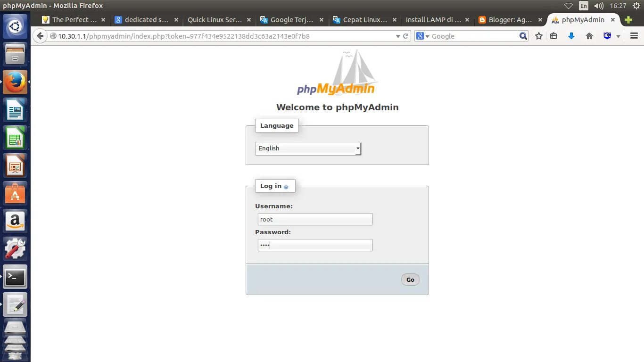Focus the Username field
This screenshot has width=644, height=362.
tap(315, 219)
